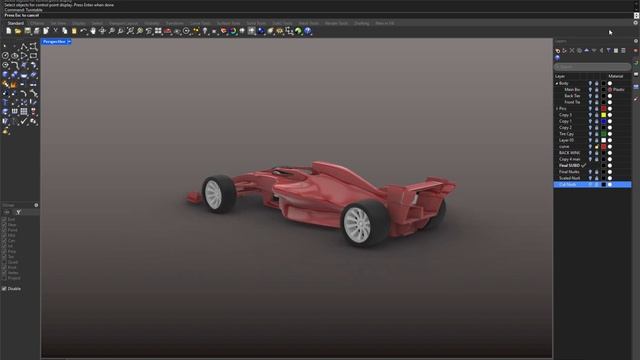Viewport: 640px width, 360px height.
Task: Switch to the CPlanes toolbar tab
Action: [37, 23]
